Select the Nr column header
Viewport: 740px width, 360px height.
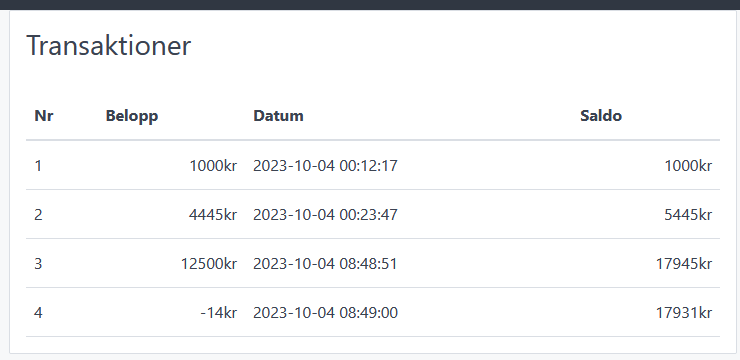44,116
